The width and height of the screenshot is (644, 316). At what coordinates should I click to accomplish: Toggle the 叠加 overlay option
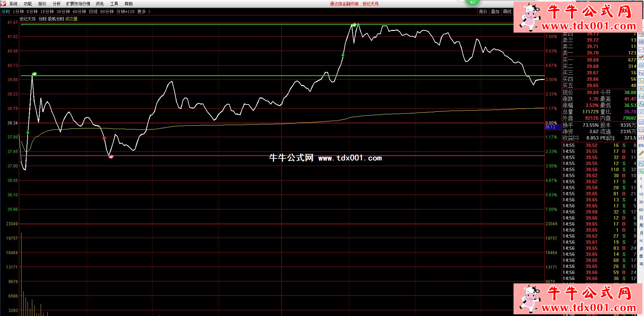(x=495, y=11)
